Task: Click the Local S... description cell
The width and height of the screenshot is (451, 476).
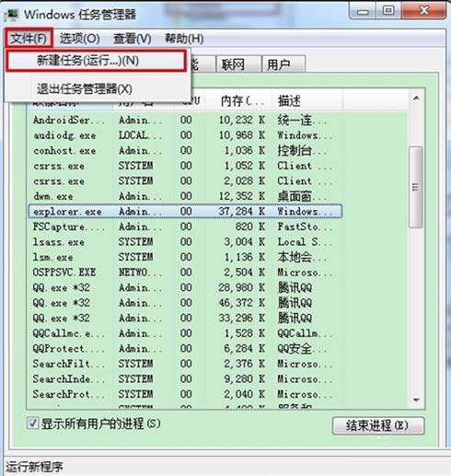Action: (305, 242)
